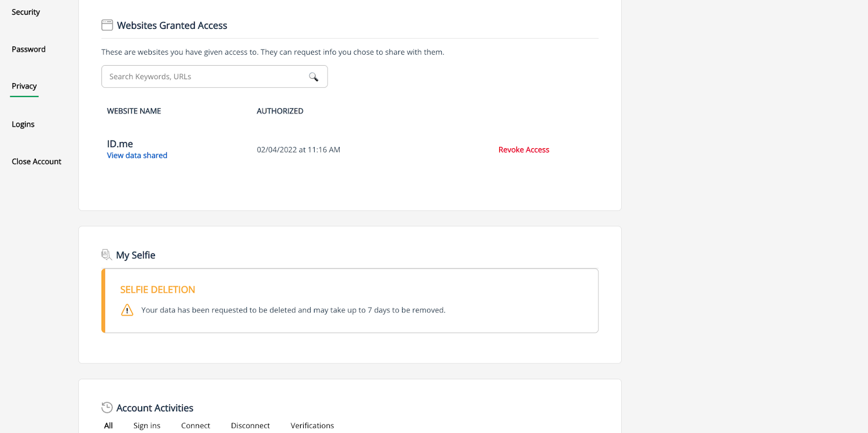
Task: Click the Account Activities heading text
Action: click(x=155, y=408)
